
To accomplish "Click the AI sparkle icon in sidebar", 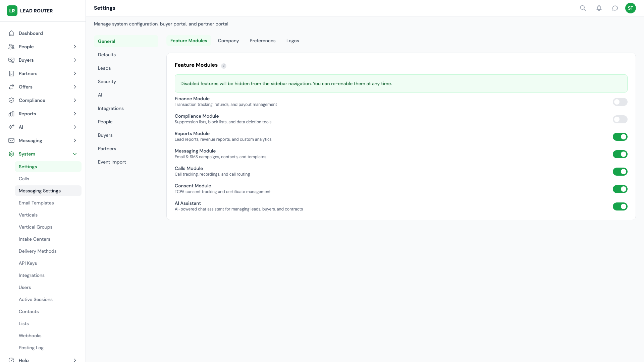I will click(11, 127).
